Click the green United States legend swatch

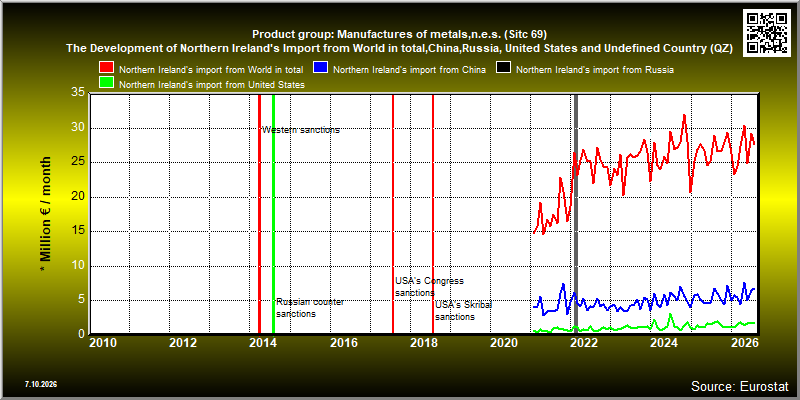pyautogui.click(x=107, y=84)
